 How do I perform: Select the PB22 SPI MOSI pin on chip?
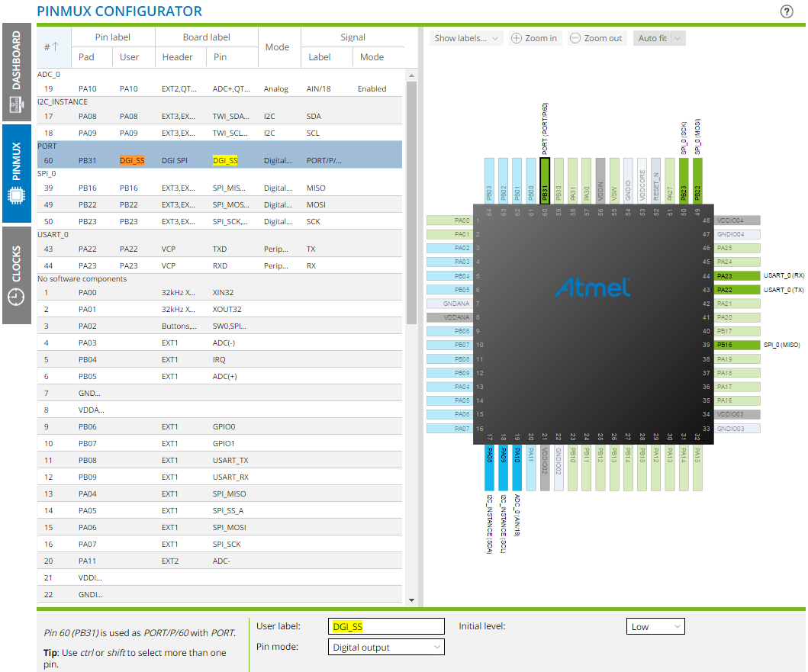click(697, 180)
